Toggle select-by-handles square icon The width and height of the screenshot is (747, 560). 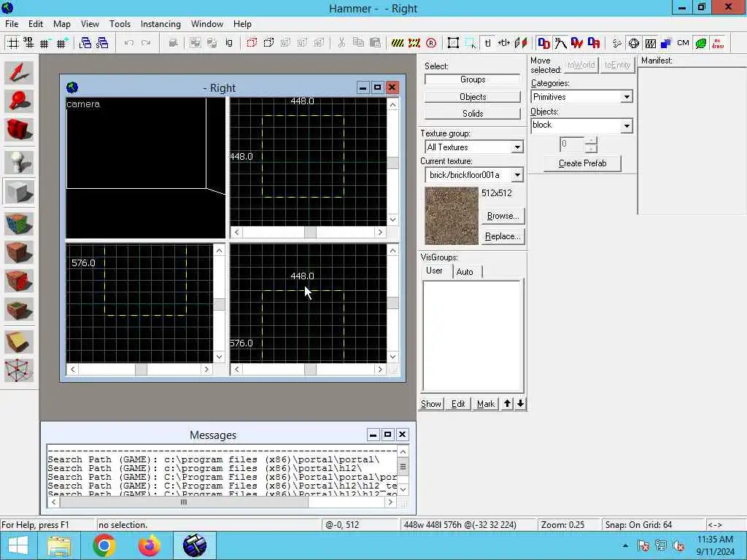pos(453,43)
